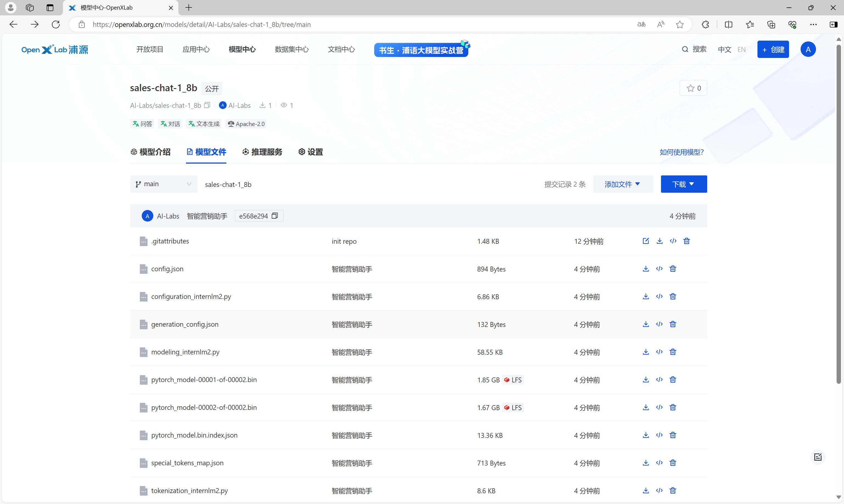Delete config.json using trash icon
This screenshot has height=504, width=844.
pos(673,269)
